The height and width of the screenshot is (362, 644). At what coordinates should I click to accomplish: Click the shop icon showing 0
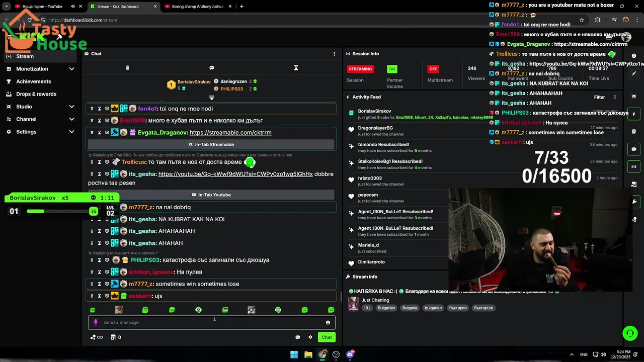click(x=116, y=337)
